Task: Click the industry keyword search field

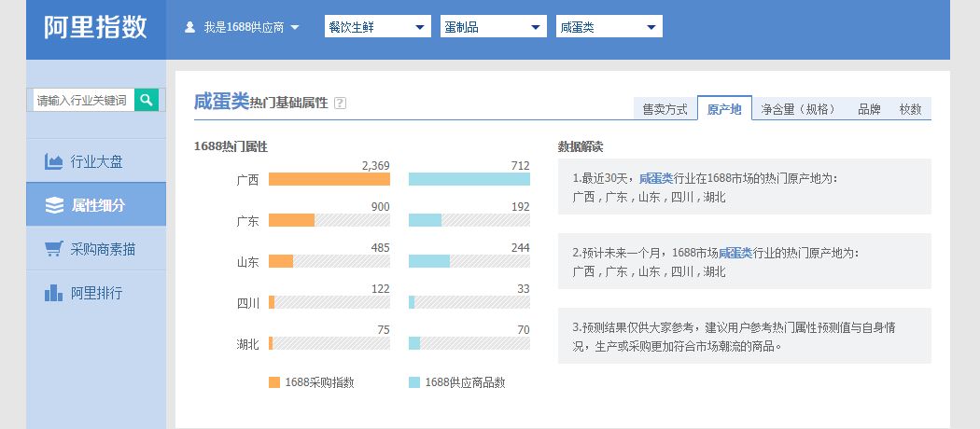Action: 84,100
